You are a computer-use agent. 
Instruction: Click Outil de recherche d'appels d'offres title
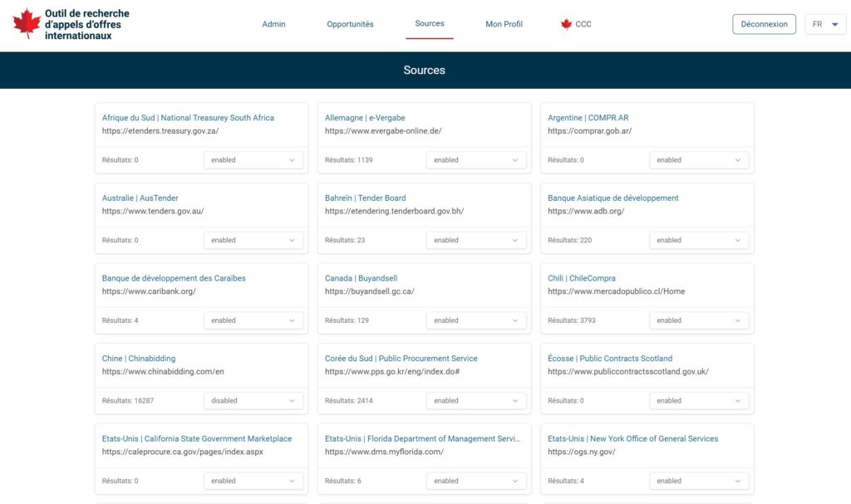click(86, 24)
